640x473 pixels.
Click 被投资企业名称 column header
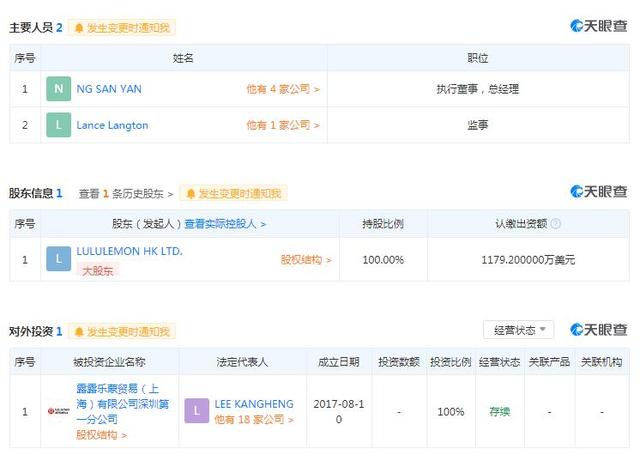[109, 362]
